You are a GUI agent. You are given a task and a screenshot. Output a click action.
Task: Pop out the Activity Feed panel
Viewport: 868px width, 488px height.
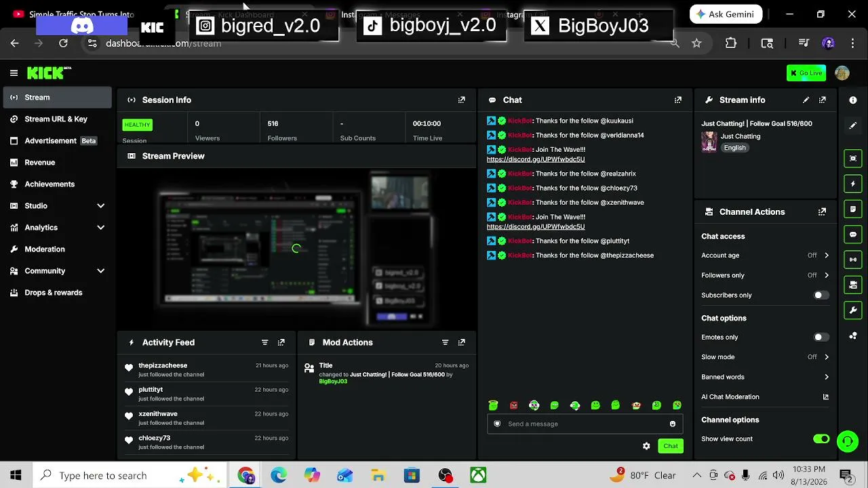281,342
